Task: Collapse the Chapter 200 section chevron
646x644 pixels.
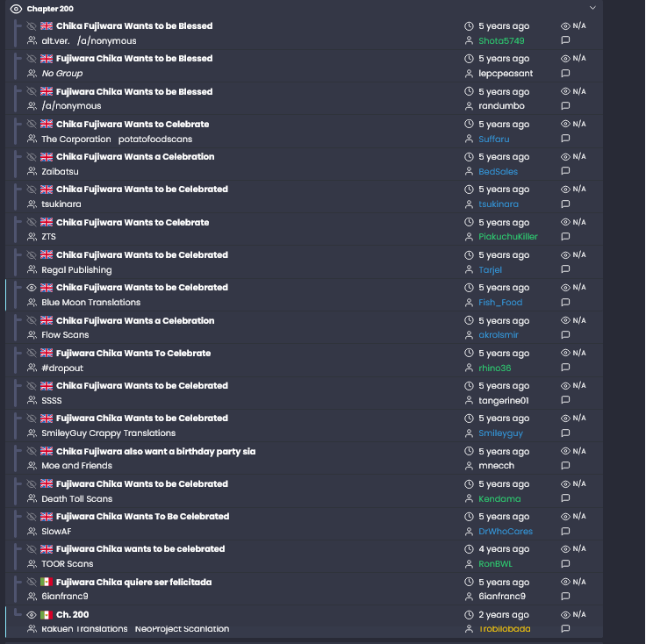Action: click(592, 8)
